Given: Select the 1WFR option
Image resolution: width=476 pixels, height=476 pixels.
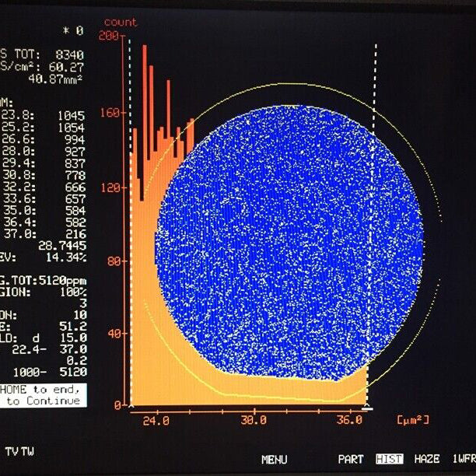Looking at the screenshot, I should pyautogui.click(x=464, y=458).
